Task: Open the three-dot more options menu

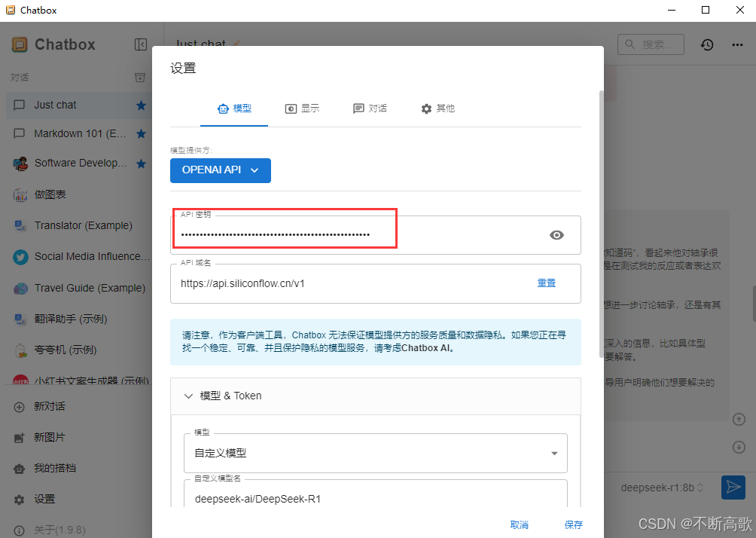Action: coord(737,45)
